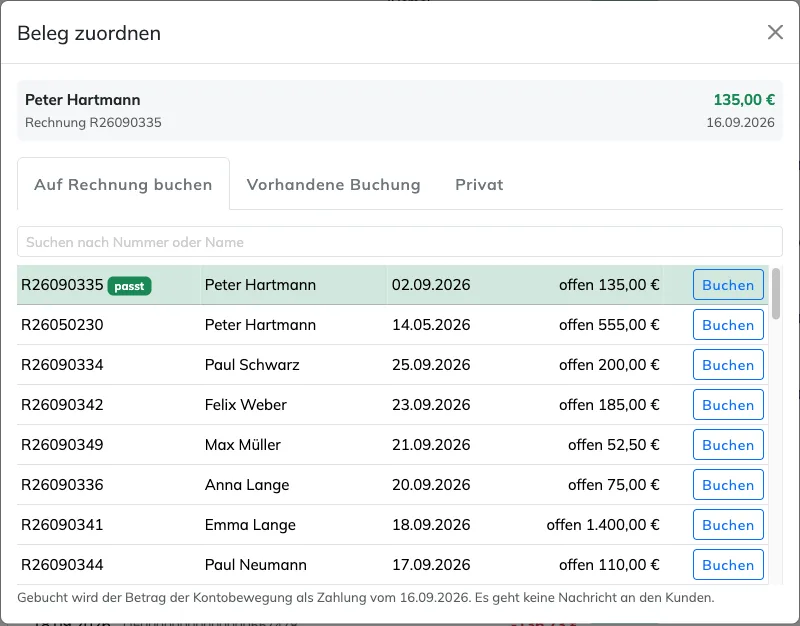Click date 18.09.2026 in the list

pos(431,524)
